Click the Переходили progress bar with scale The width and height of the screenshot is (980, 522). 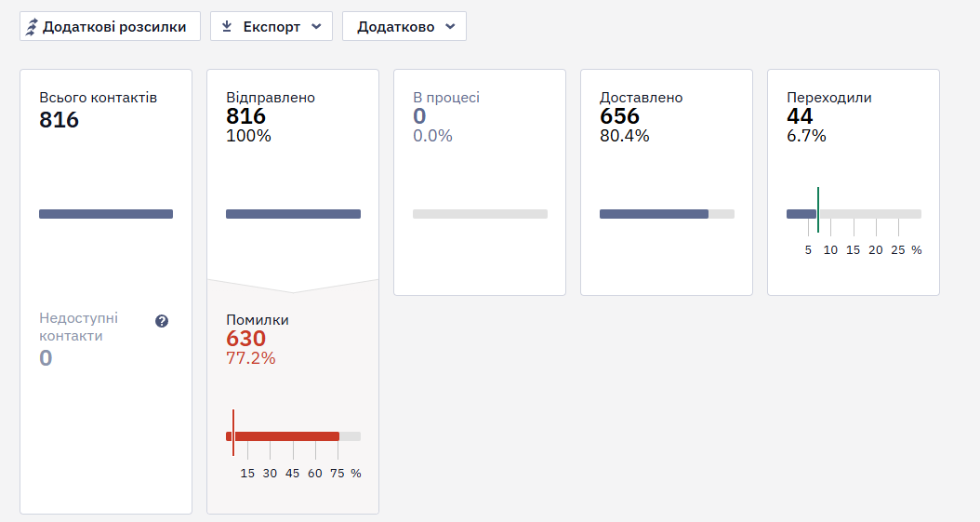click(854, 214)
